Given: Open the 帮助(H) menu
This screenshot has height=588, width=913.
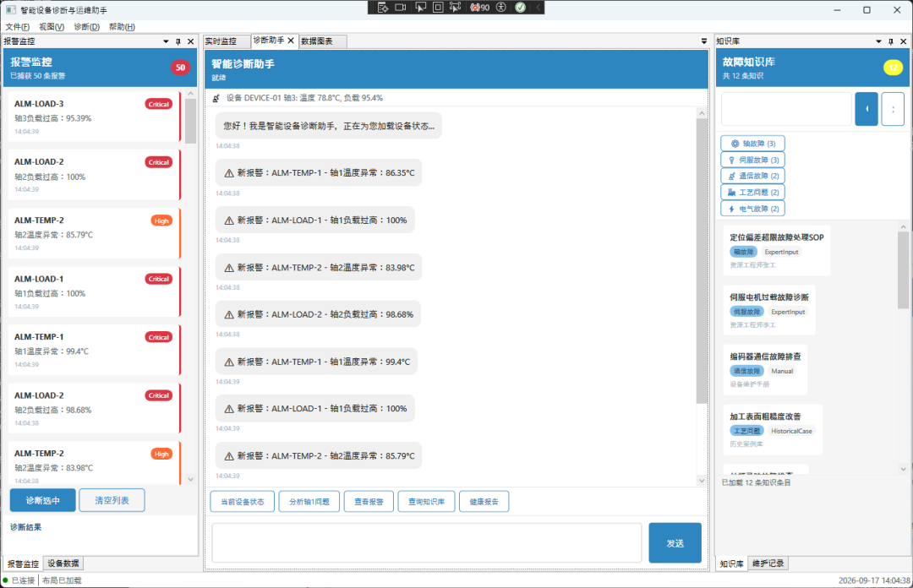Looking at the screenshot, I should tap(122, 27).
